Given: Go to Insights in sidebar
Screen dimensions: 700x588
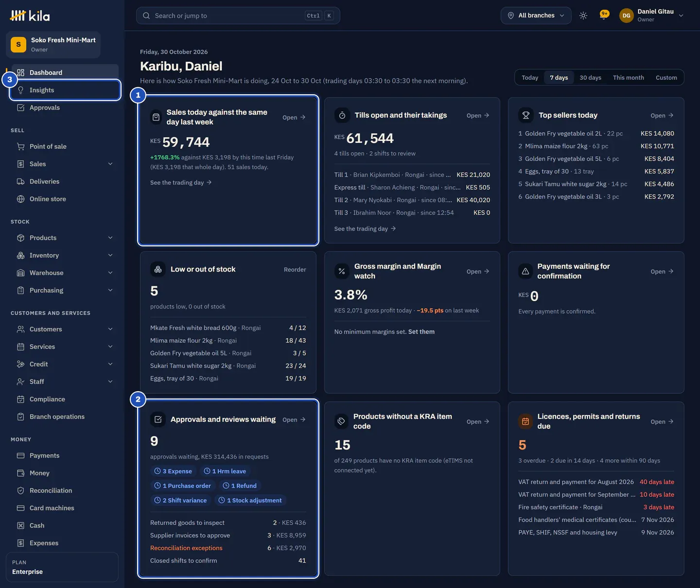Looking at the screenshot, I should pyautogui.click(x=65, y=90).
